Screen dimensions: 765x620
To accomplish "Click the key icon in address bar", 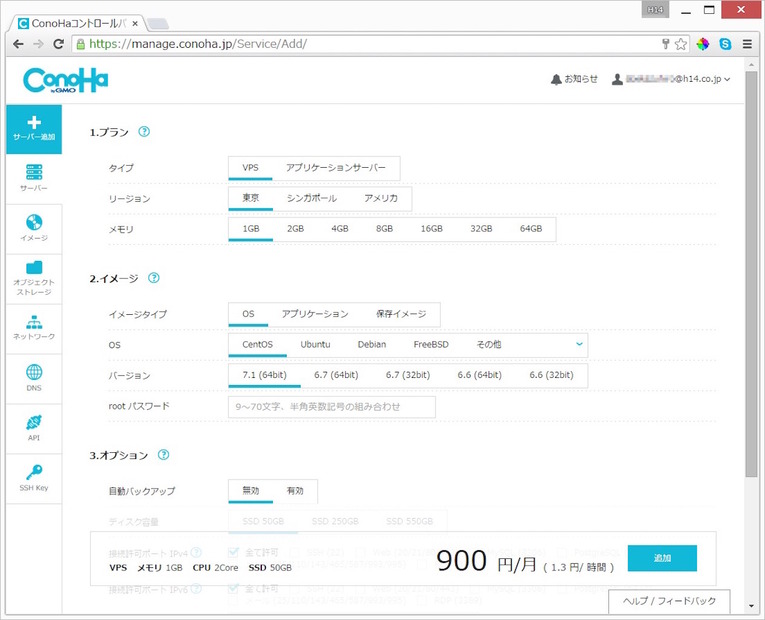I will (665, 44).
